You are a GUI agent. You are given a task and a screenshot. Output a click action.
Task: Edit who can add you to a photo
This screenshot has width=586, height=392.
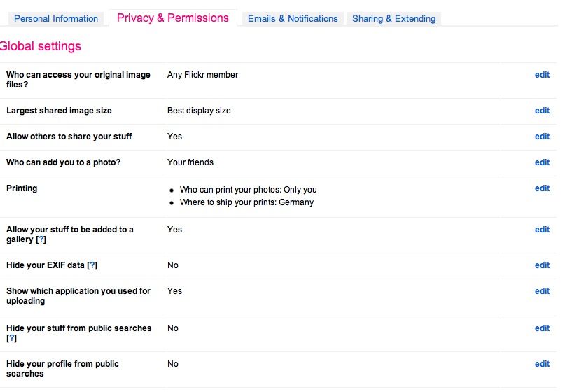pyautogui.click(x=542, y=162)
